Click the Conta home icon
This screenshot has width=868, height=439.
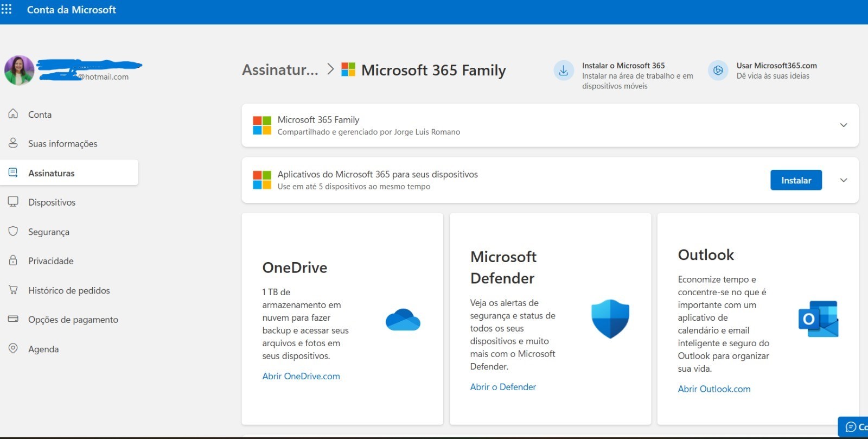click(13, 114)
